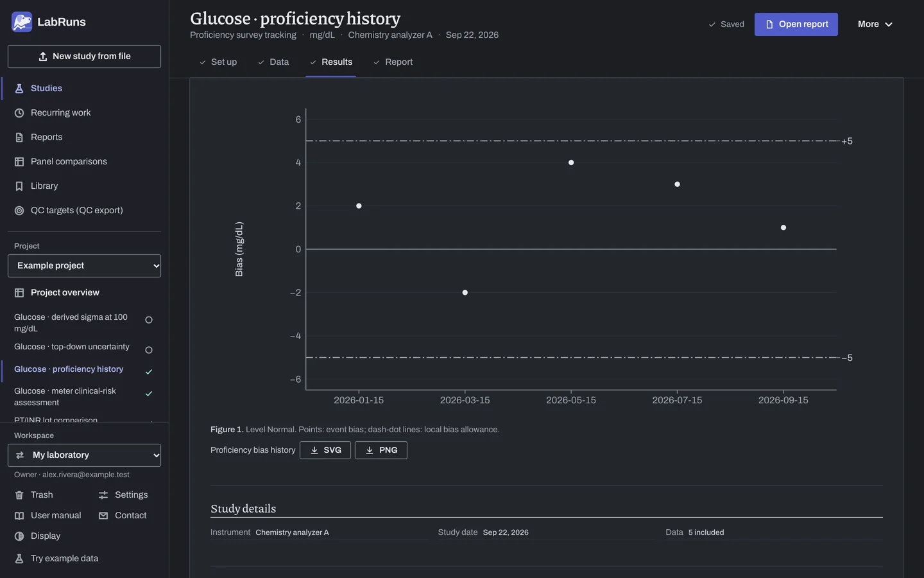Click the User manual book icon
Image resolution: width=924 pixels, height=578 pixels.
(19, 516)
